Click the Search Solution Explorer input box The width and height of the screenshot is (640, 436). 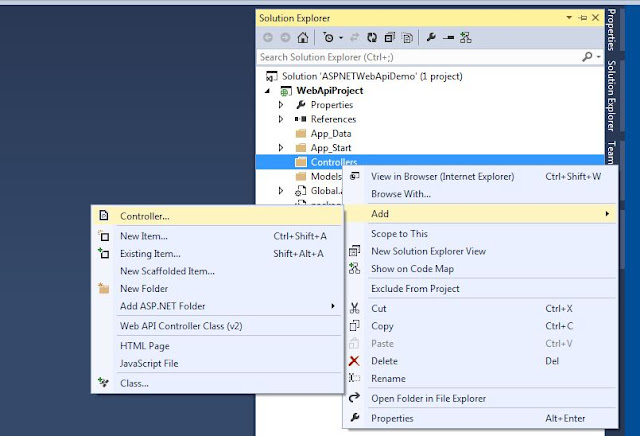[419, 57]
